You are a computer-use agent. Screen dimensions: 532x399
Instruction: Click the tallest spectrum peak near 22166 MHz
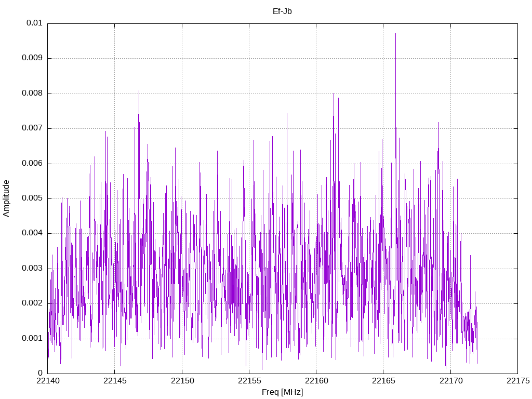(395, 34)
